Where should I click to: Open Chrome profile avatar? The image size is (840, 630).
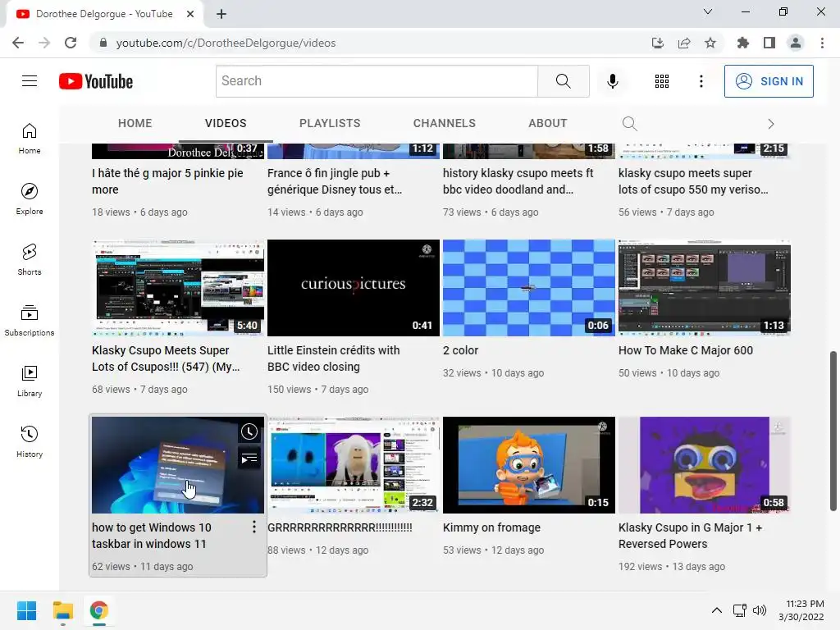(796, 43)
